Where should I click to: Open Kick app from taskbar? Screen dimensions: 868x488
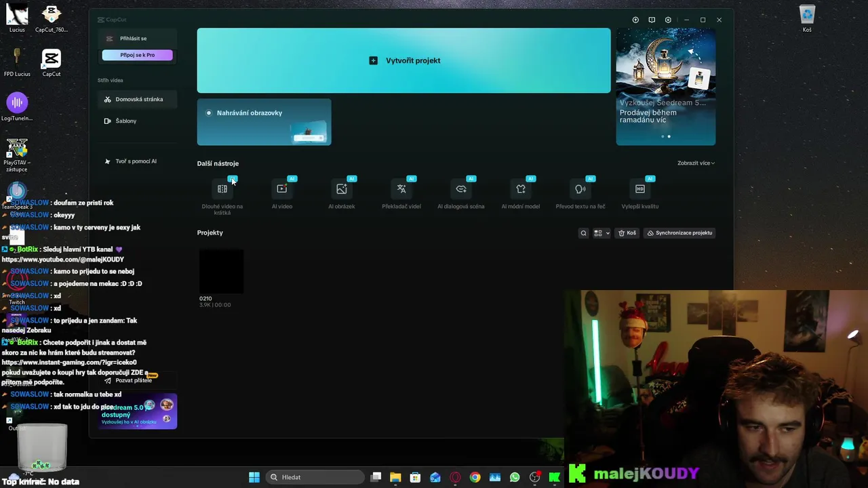(555, 477)
